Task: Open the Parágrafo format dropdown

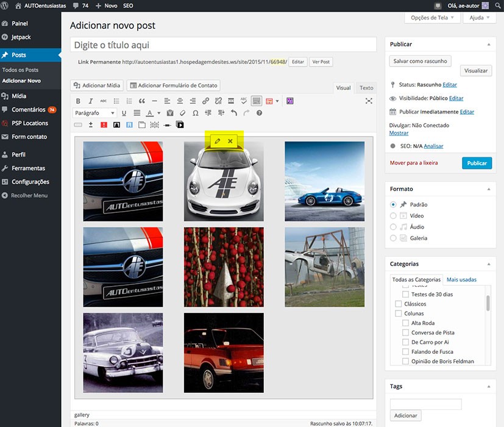Action: click(94, 113)
